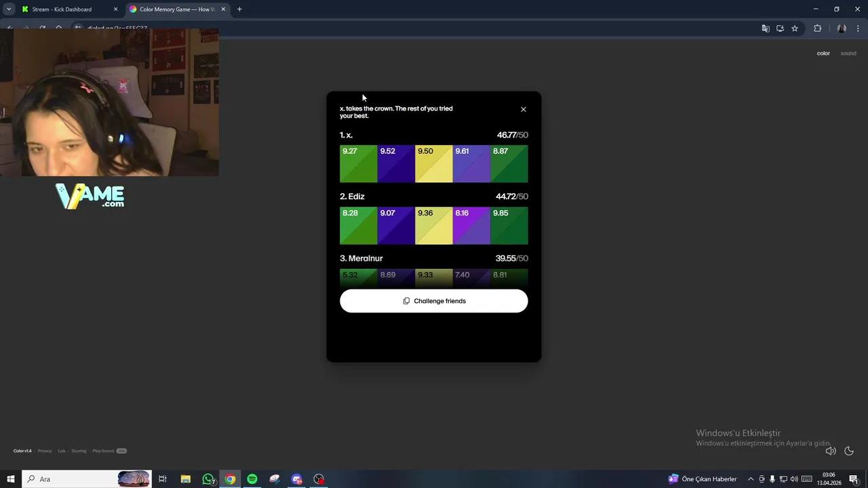Select the 9.50 yellow swatch

click(x=434, y=164)
